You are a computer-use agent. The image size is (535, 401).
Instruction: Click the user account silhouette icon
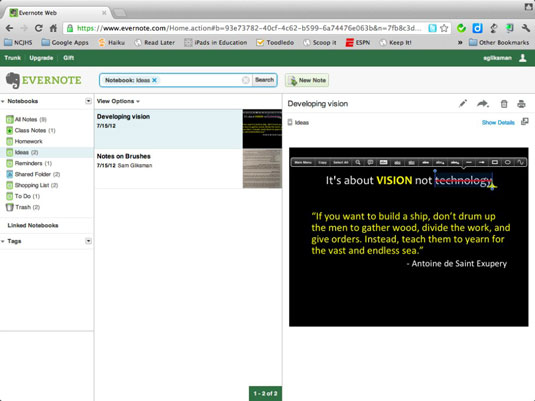[522, 58]
